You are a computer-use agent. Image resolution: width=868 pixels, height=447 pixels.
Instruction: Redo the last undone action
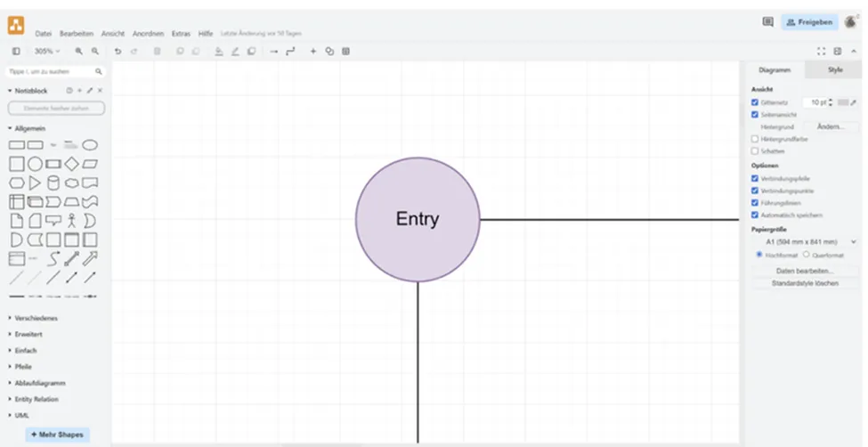134,51
